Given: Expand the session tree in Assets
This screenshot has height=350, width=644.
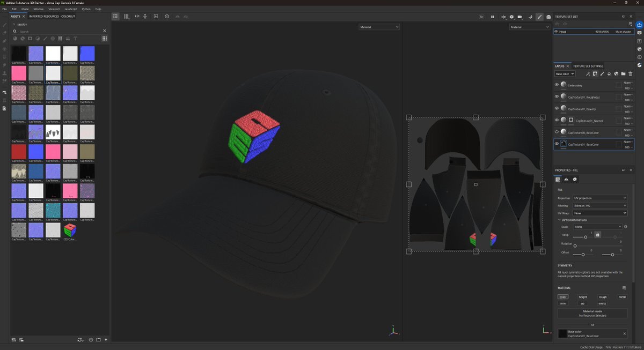Looking at the screenshot, I should click(14, 24).
